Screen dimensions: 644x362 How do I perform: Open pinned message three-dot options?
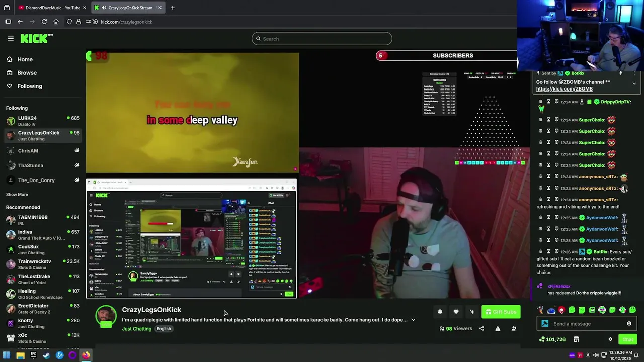click(634, 73)
